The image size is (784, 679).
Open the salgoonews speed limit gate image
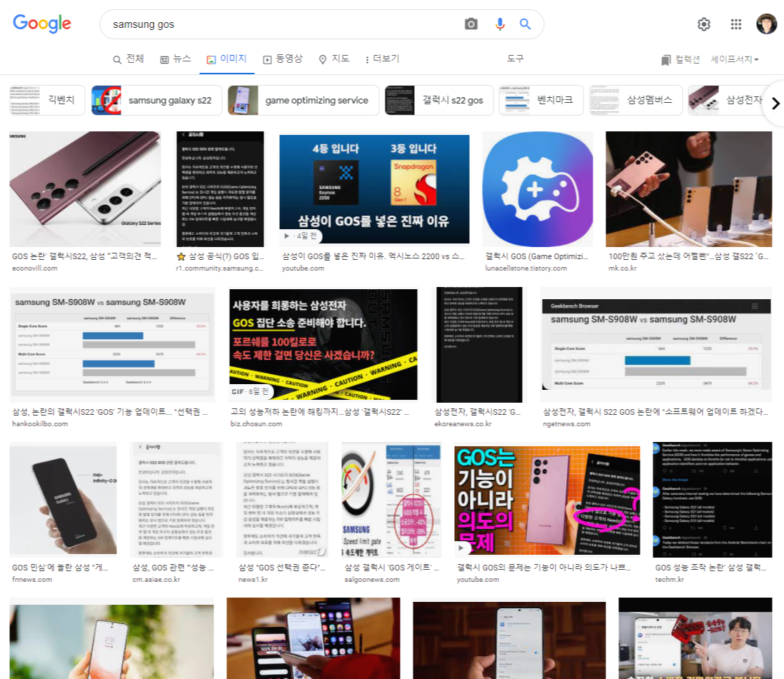(391, 499)
